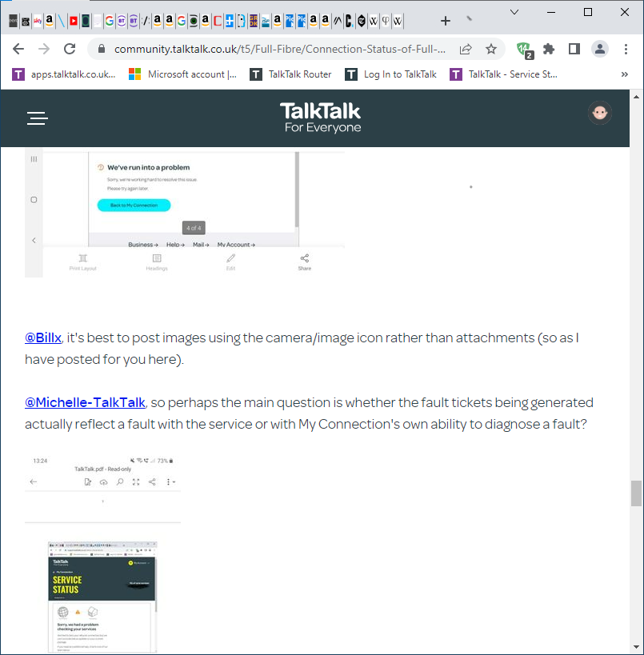This screenshot has height=655, width=644.
Task: Reload the TalkTalk community page
Action: [70, 49]
